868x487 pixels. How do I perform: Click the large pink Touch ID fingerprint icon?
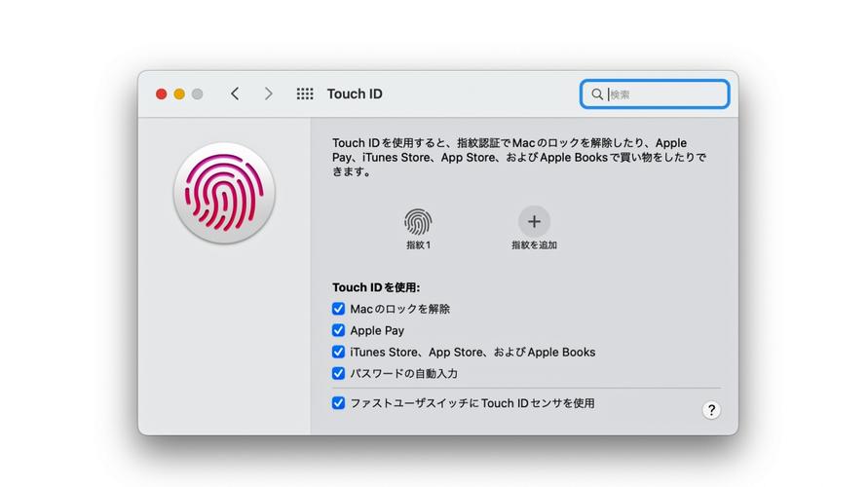click(x=224, y=193)
